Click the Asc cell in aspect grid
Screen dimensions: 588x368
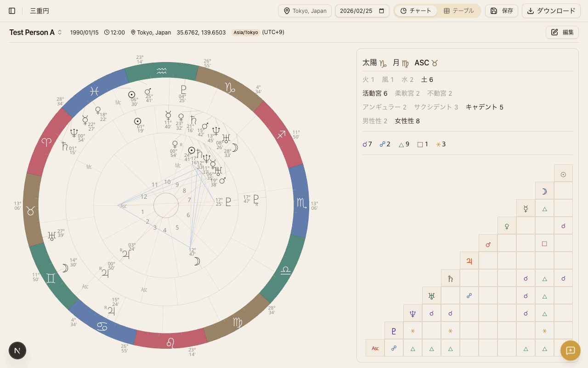coord(375,348)
